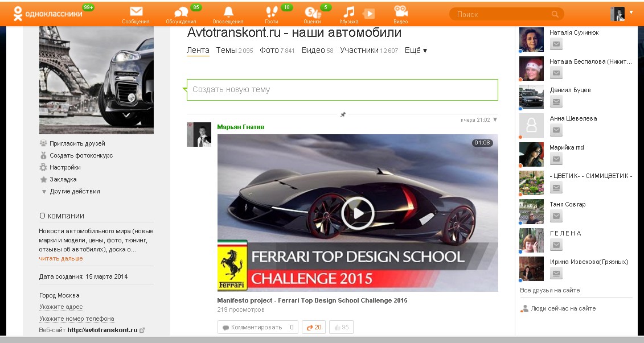Send message to Таня Совгар
The width and height of the screenshot is (644, 343).
[556, 216]
